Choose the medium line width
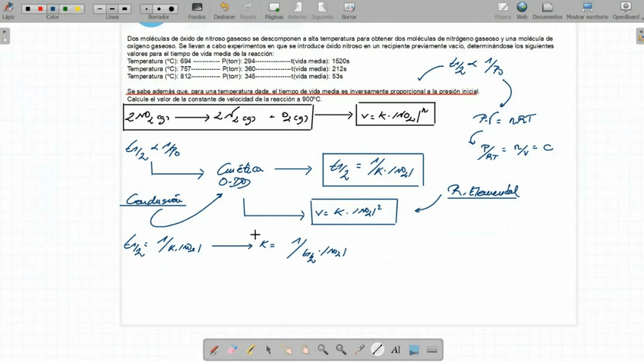644x362 pixels. click(x=112, y=8)
